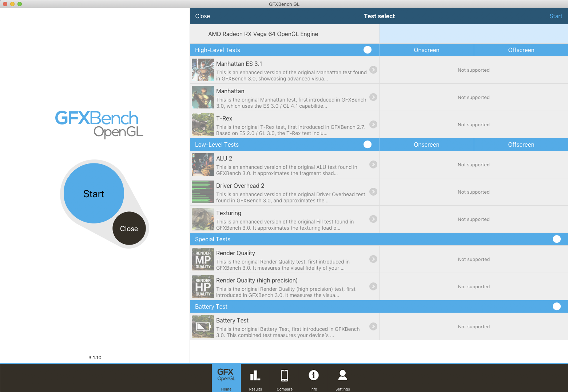Screen dimensions: 568x392
Task: Click Start in the Test select header
Action: (556, 16)
